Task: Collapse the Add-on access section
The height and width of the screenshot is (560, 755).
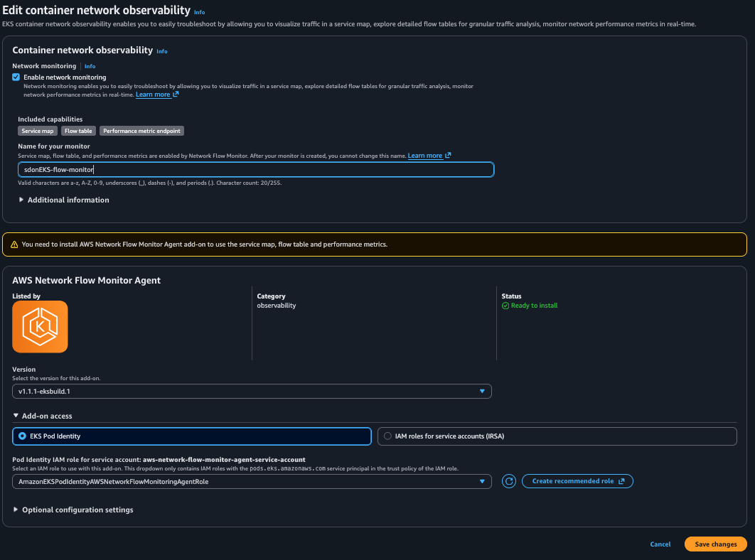Action: click(x=43, y=416)
